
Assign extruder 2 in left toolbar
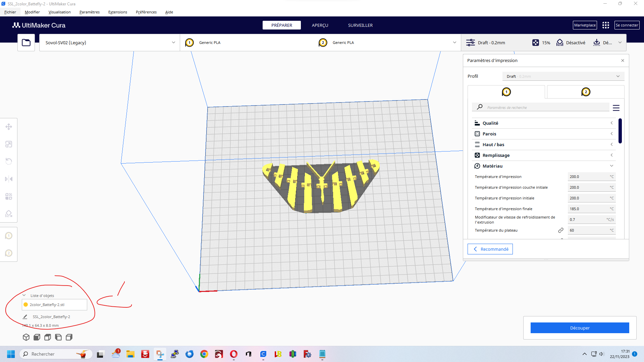9,253
